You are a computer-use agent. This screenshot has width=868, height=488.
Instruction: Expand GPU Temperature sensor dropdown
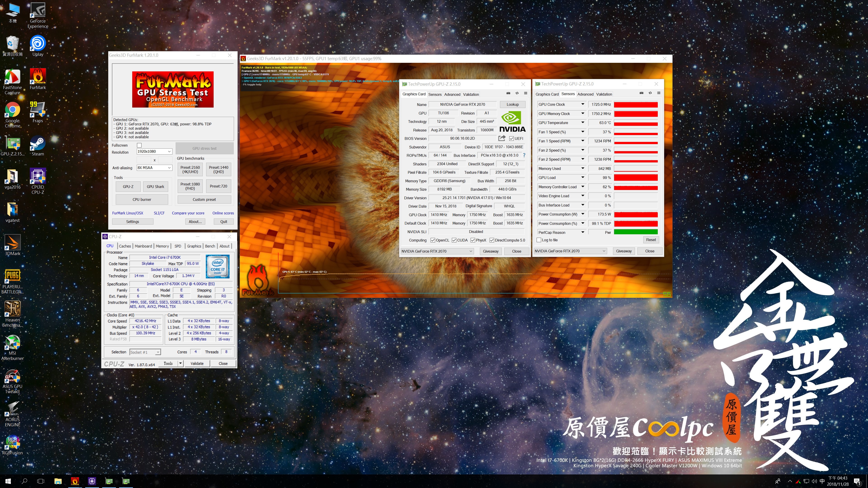pyautogui.click(x=582, y=123)
